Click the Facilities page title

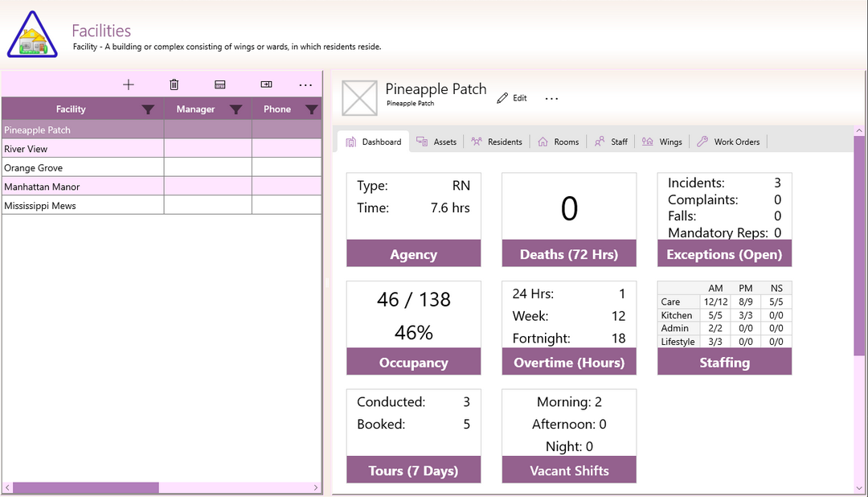click(101, 31)
